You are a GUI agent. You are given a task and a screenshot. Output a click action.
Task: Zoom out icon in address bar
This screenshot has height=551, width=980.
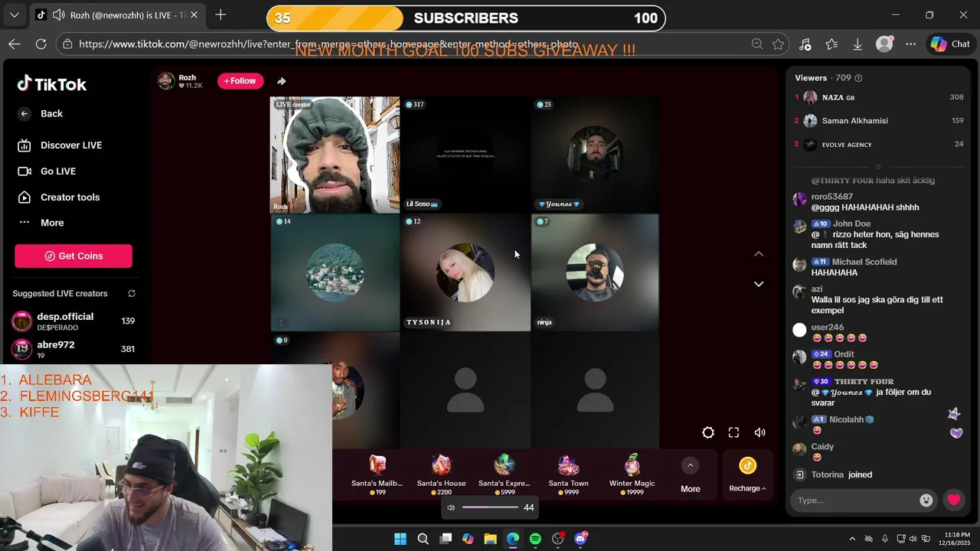click(x=757, y=44)
